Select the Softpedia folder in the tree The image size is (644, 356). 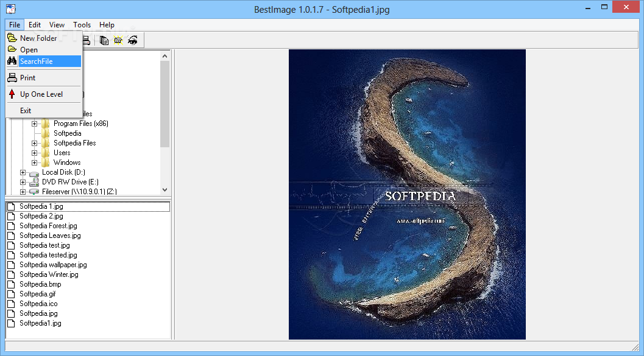[68, 133]
